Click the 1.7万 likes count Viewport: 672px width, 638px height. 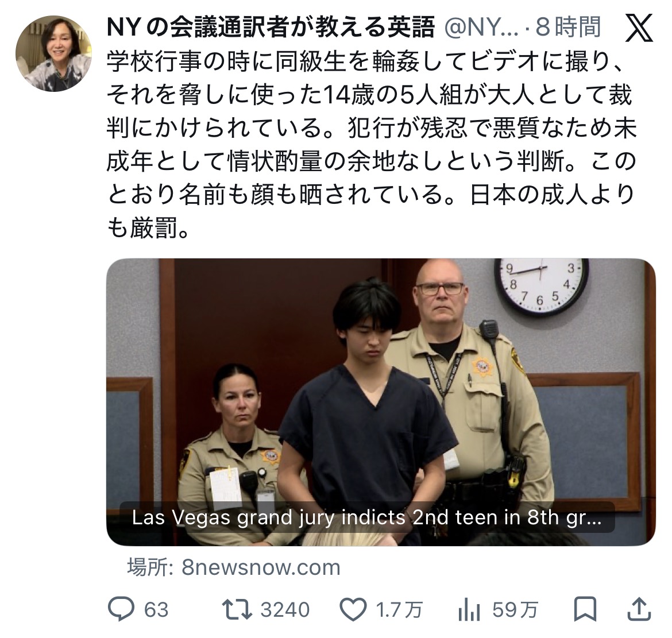point(399,610)
